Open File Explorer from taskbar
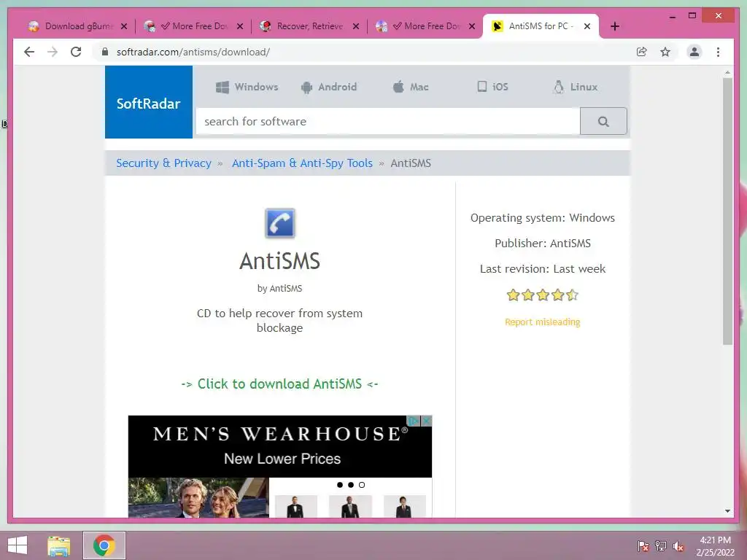This screenshot has width=747, height=560. click(58, 545)
